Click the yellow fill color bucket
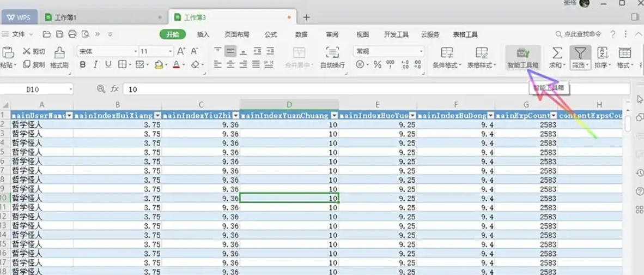 click(158, 64)
